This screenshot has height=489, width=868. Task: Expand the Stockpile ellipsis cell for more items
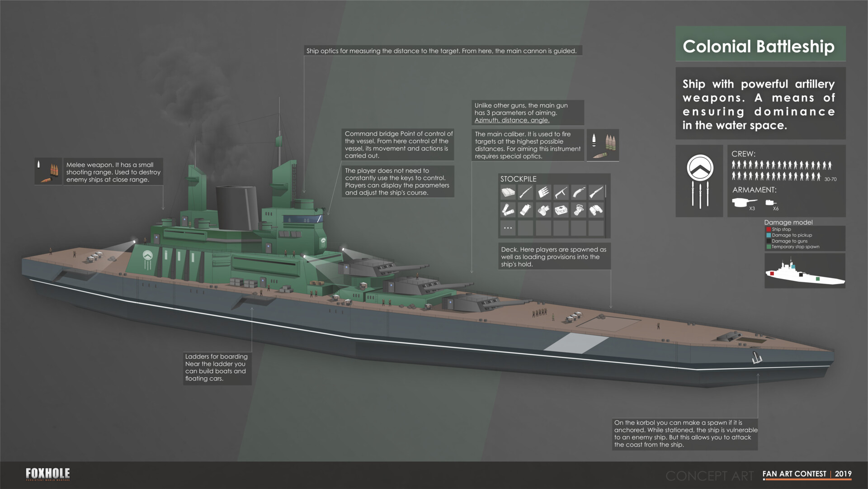(x=507, y=227)
